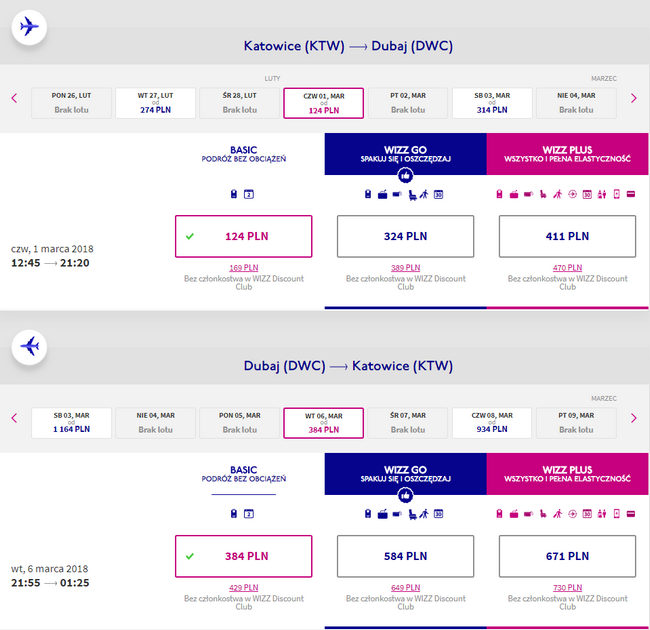Select return WIZZ PLUS fare 671 PLN

567,556
